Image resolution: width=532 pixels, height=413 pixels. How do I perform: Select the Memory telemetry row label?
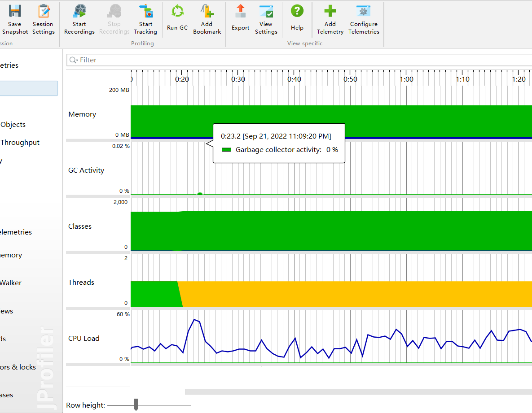coord(82,114)
